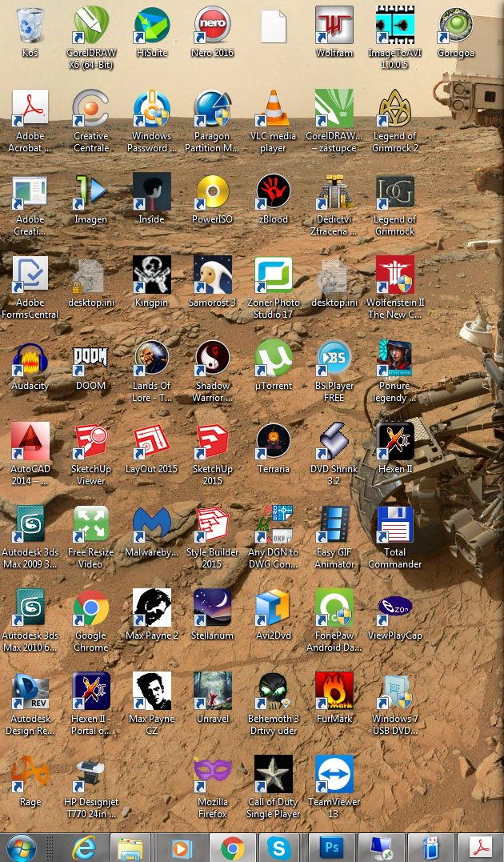The width and height of the screenshot is (504, 862).
Task: Open the Koš recycle bin icon
Action: pyautogui.click(x=30, y=25)
